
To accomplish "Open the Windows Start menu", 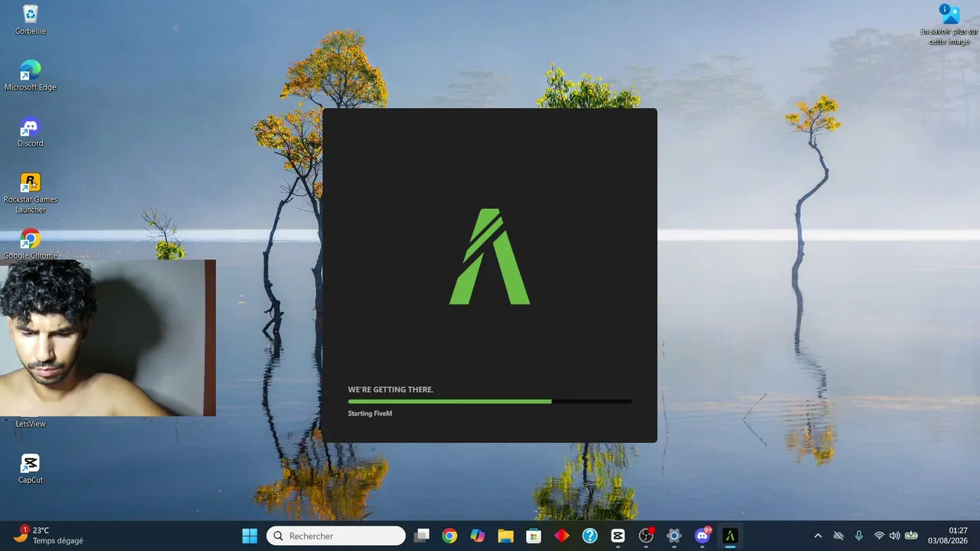I will pos(250,536).
